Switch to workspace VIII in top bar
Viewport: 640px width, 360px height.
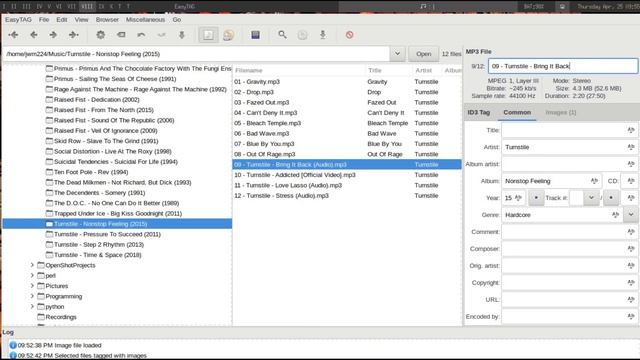click(x=87, y=6)
